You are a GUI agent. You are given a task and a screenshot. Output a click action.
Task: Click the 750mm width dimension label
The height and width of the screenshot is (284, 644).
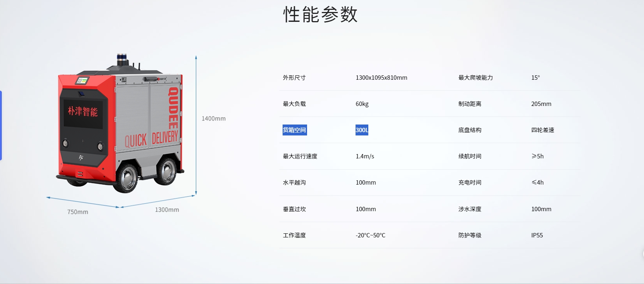pos(78,212)
